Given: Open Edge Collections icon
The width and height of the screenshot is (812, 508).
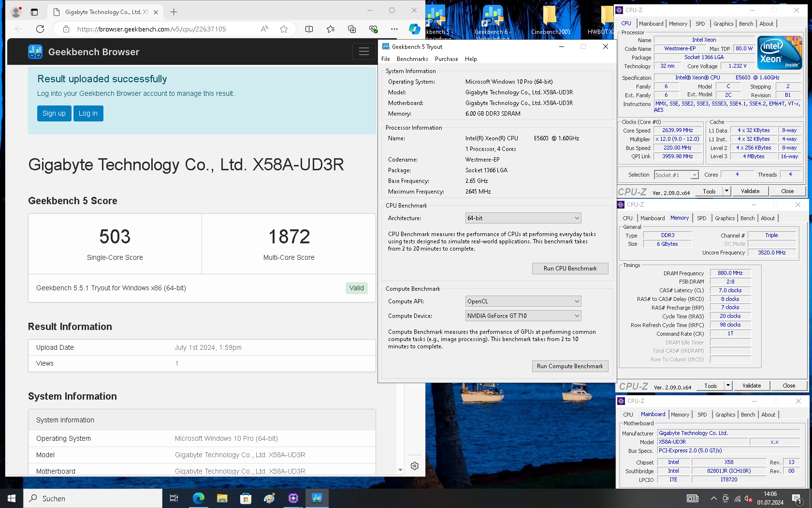Looking at the screenshot, I should [352, 29].
